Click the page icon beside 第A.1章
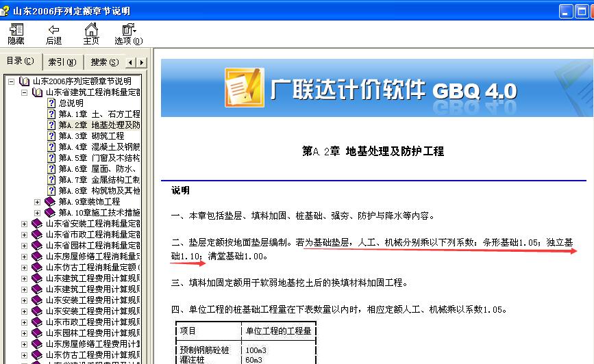 pos(51,114)
